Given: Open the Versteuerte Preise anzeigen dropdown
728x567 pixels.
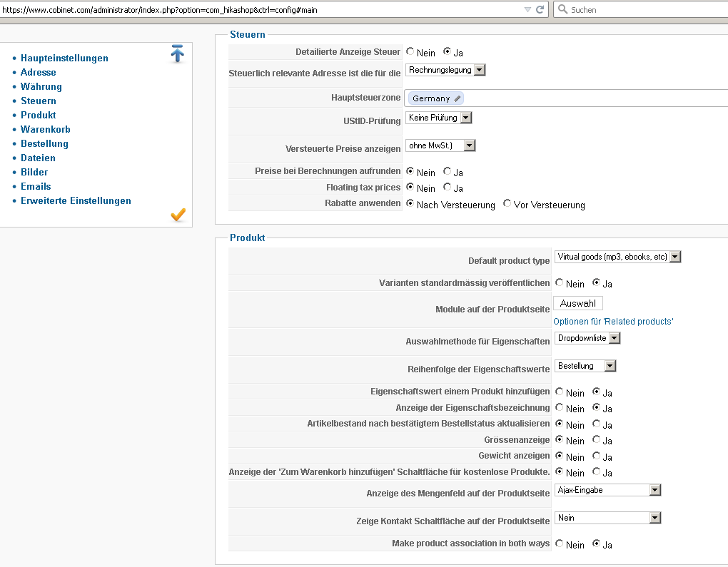Looking at the screenshot, I should click(440, 145).
